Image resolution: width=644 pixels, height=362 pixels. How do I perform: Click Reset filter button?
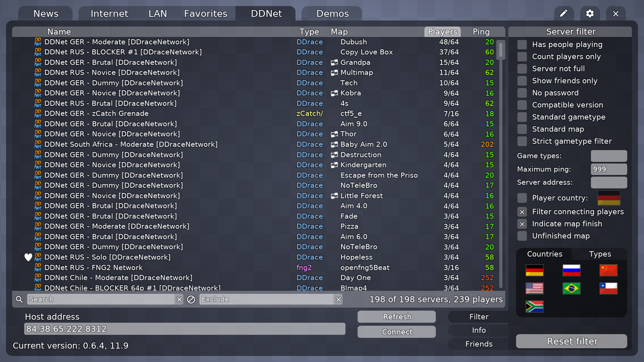click(571, 341)
